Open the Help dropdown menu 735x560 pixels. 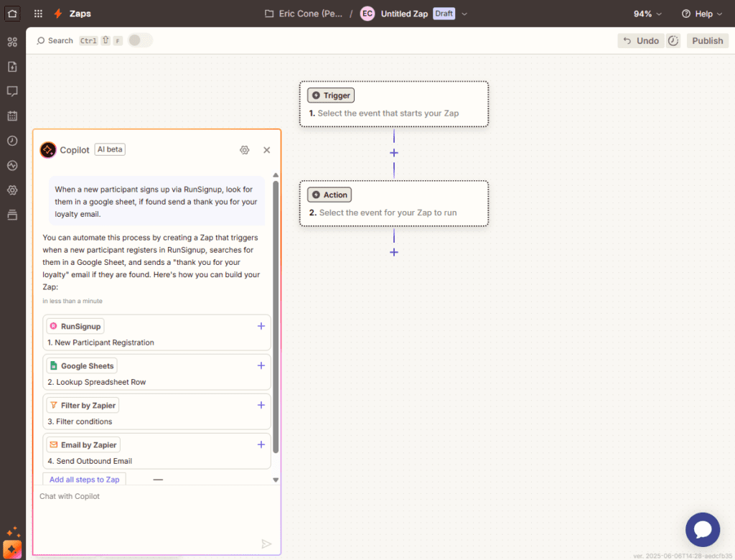coord(702,14)
